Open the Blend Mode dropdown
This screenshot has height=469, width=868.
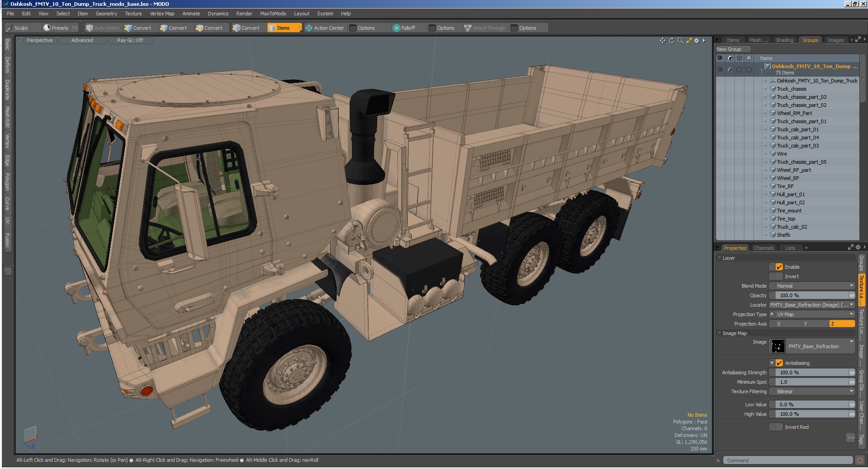coord(815,286)
